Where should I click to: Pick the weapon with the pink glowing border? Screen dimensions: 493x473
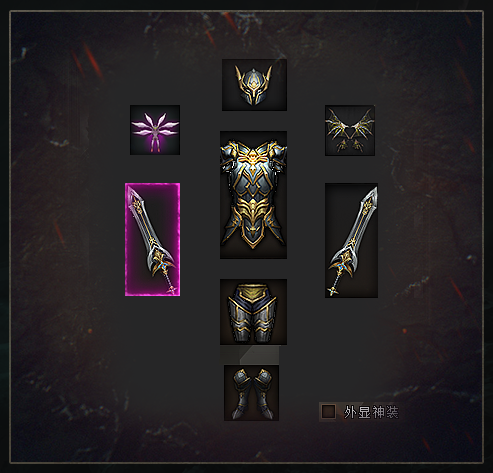click(x=153, y=239)
